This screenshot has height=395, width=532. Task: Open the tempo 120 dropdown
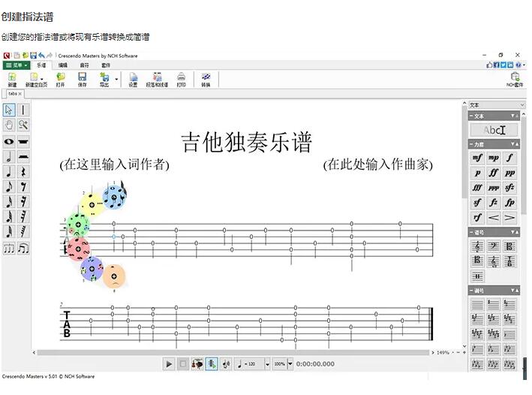pyautogui.click(x=267, y=364)
